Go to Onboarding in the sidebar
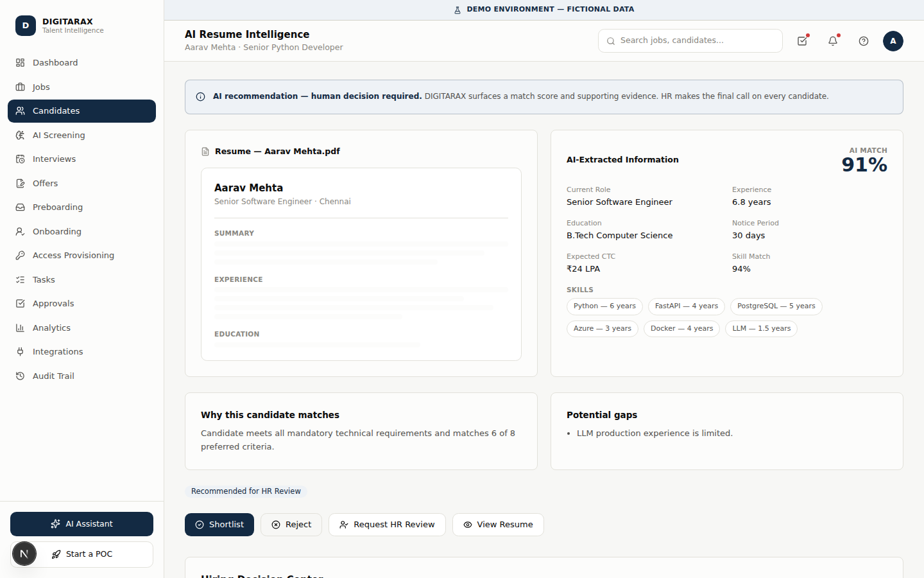This screenshot has width=924, height=578. (81, 231)
